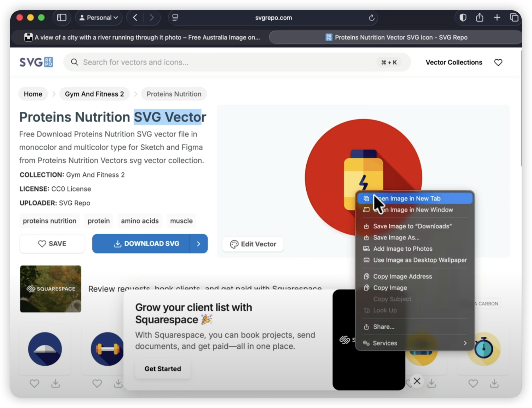Choose Open Image in New Window
532x408 pixels.
(x=415, y=210)
